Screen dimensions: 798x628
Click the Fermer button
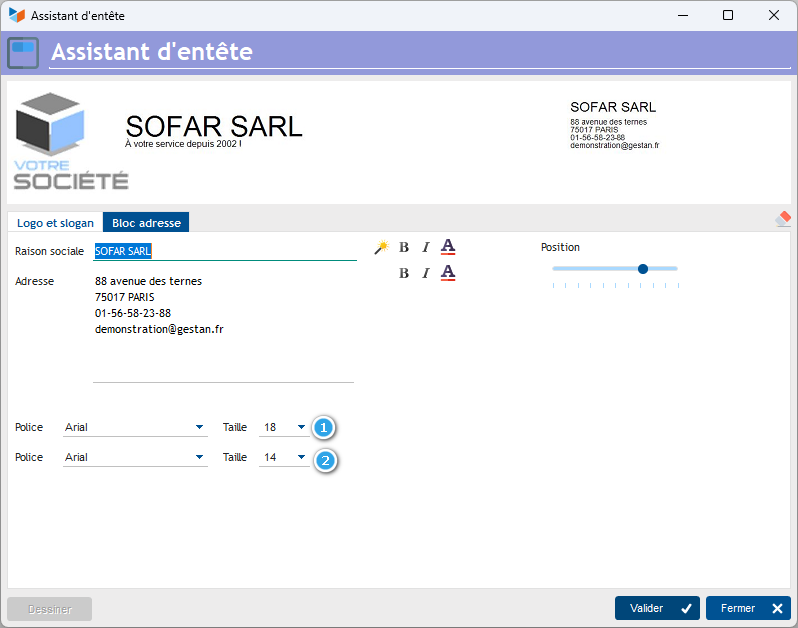748,608
